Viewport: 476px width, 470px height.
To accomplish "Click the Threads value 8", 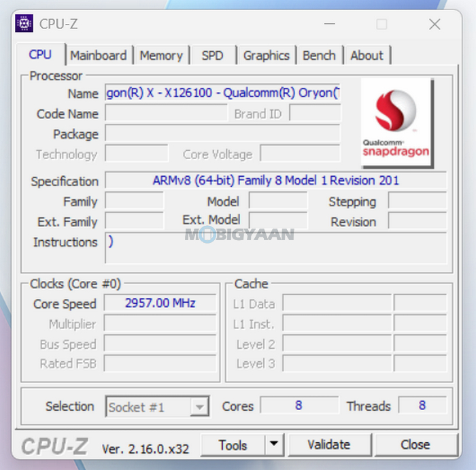I will pos(422,405).
